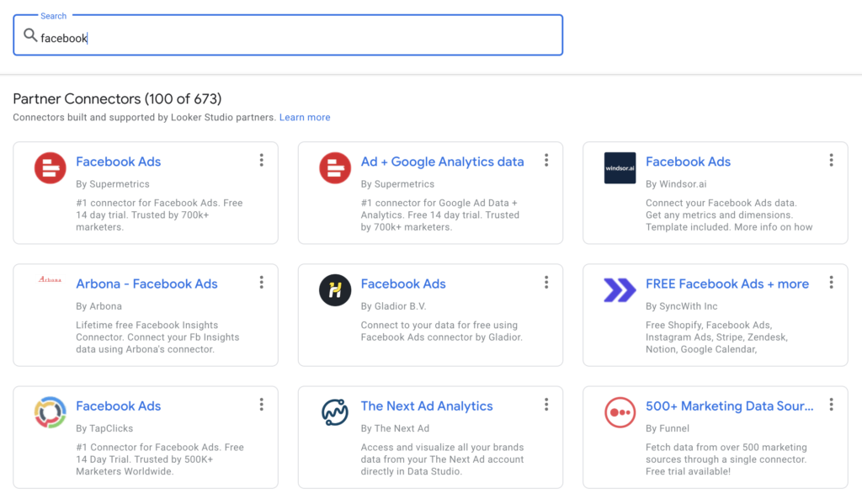Click the Supermetrics logo on Ad + Google Analytics card
Image resolution: width=862 pixels, height=504 pixels.
[x=335, y=168]
